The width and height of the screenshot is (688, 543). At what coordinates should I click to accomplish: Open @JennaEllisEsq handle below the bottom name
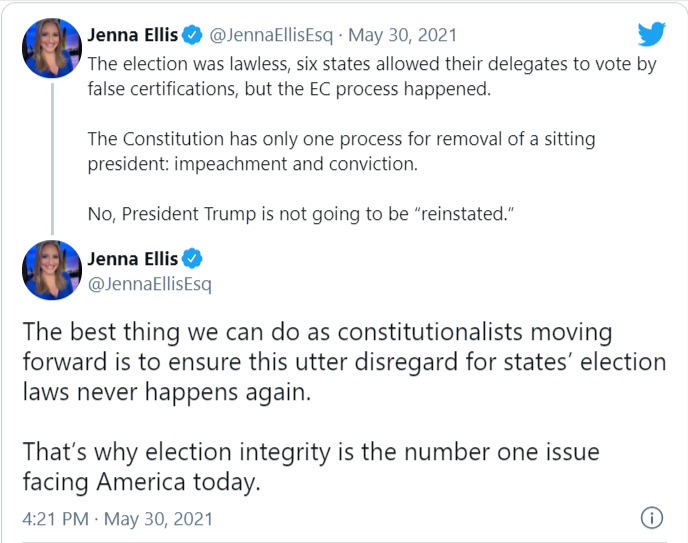[x=150, y=285]
